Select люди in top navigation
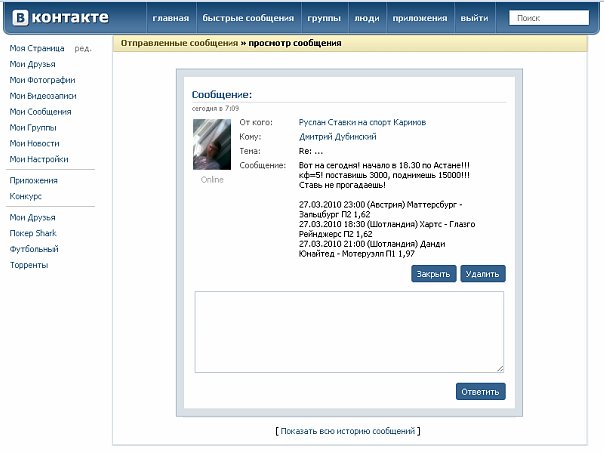604x453 pixels. click(x=367, y=19)
